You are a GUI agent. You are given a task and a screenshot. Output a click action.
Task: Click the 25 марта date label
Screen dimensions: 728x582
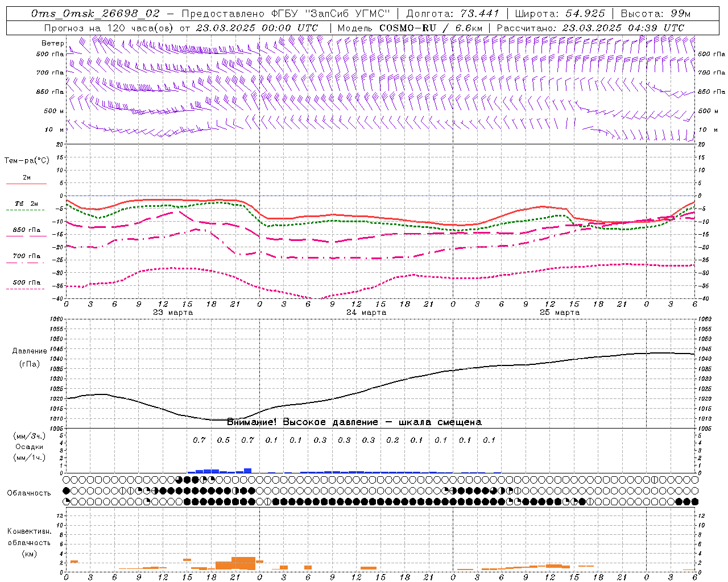click(x=560, y=313)
